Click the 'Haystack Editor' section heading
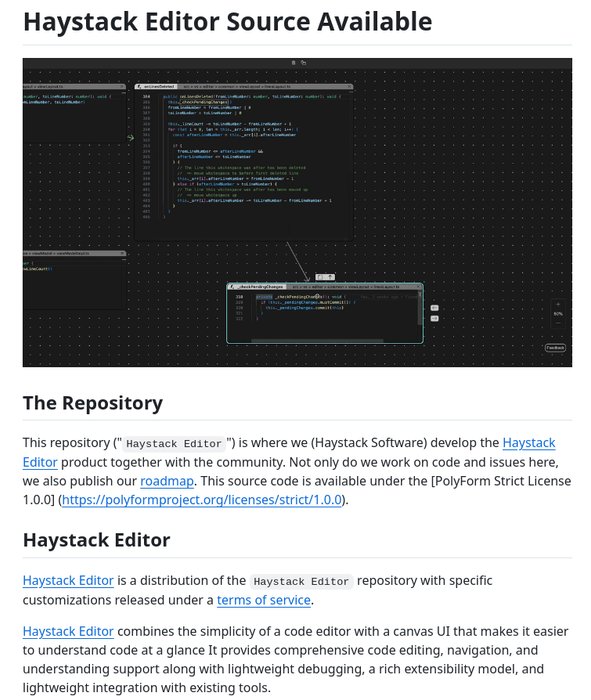The image size is (591, 700). coord(96,540)
